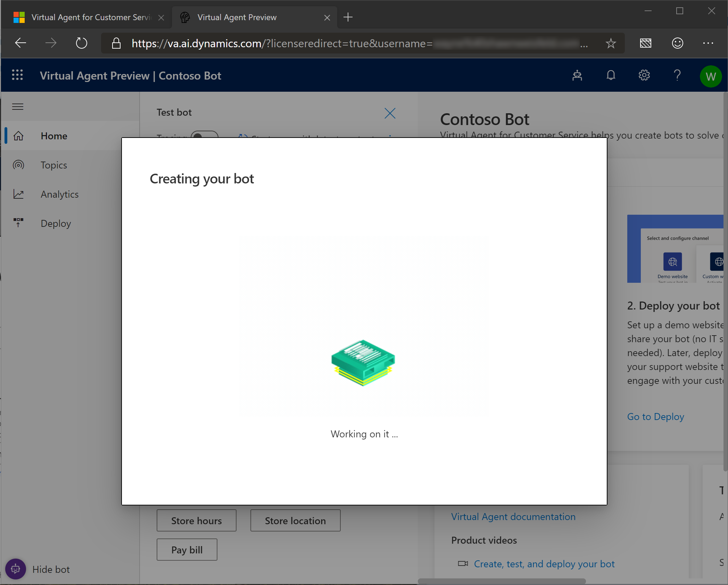
Task: Open the W user account avatar
Action: pyautogui.click(x=710, y=76)
